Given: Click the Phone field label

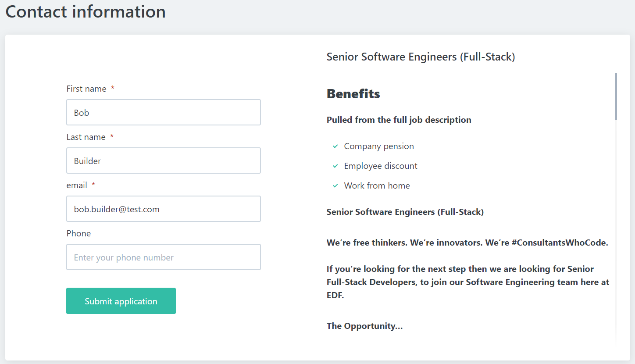Looking at the screenshot, I should click(x=78, y=233).
